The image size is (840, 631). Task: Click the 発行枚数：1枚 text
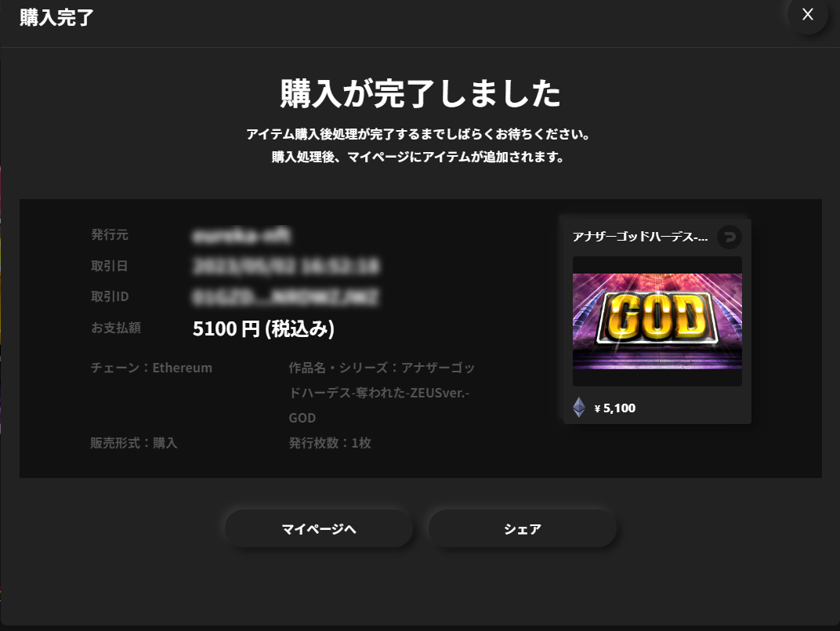(x=330, y=443)
